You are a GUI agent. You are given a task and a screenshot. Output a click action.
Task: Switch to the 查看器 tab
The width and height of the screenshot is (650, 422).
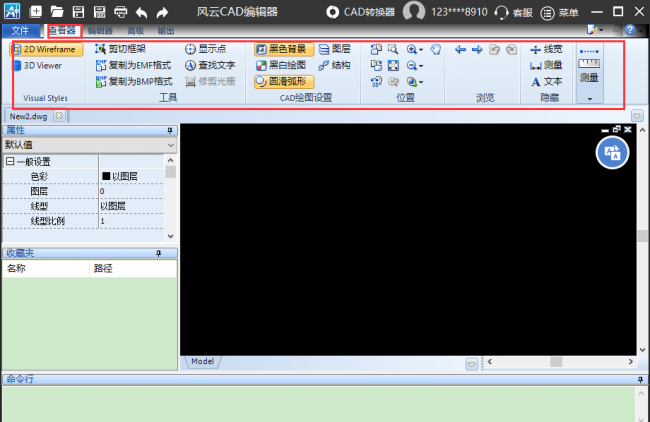(63, 30)
